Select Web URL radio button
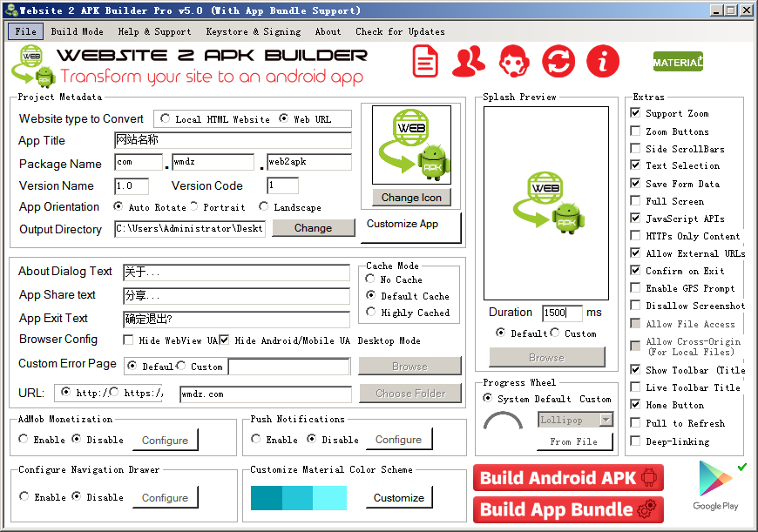The width and height of the screenshot is (758, 532). (284, 118)
